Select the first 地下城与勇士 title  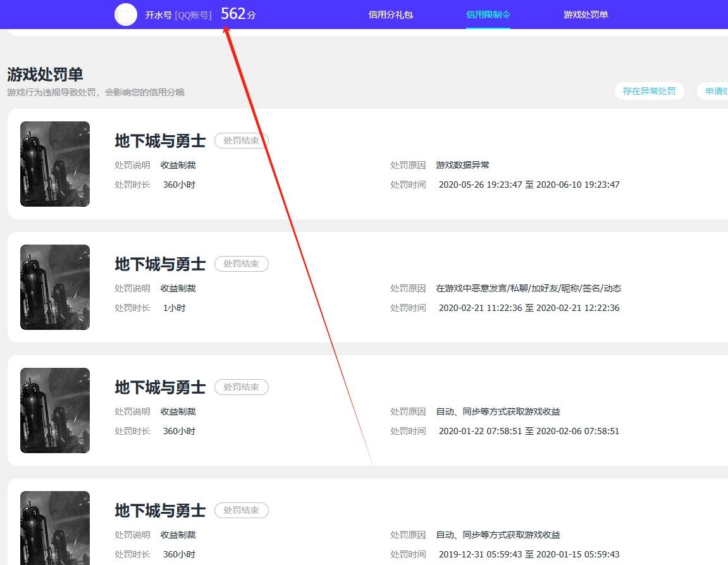click(x=159, y=141)
